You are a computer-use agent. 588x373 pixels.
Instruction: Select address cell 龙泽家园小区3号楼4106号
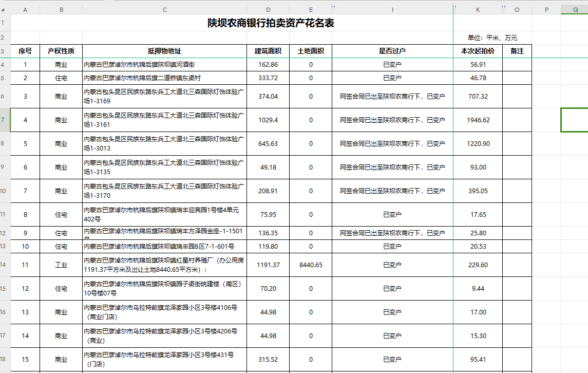pos(165,312)
